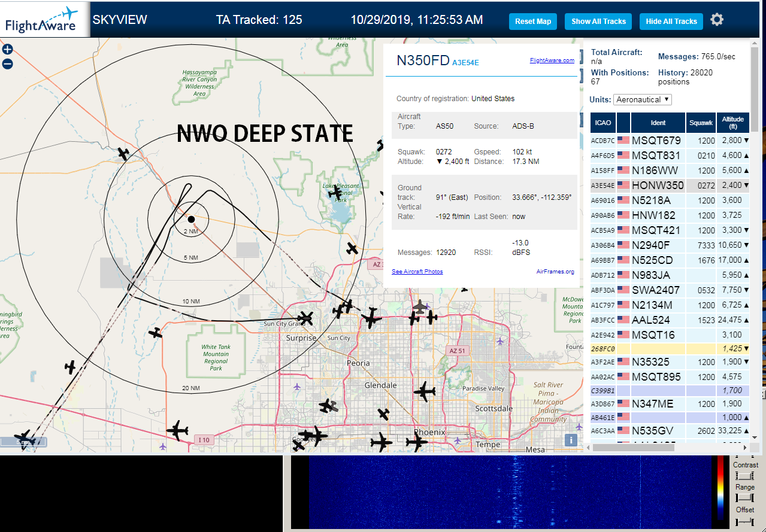
Task: Select the MSQT895 table row
Action: 670,377
